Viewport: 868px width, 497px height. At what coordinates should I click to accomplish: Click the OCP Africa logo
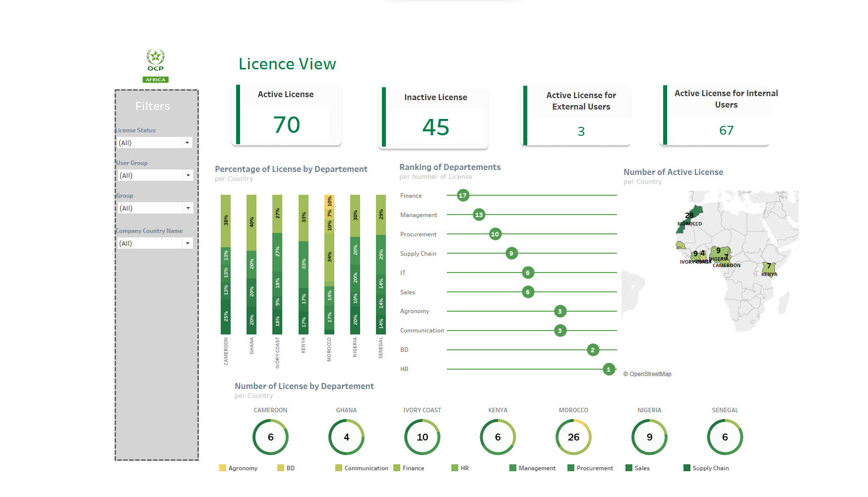click(156, 66)
